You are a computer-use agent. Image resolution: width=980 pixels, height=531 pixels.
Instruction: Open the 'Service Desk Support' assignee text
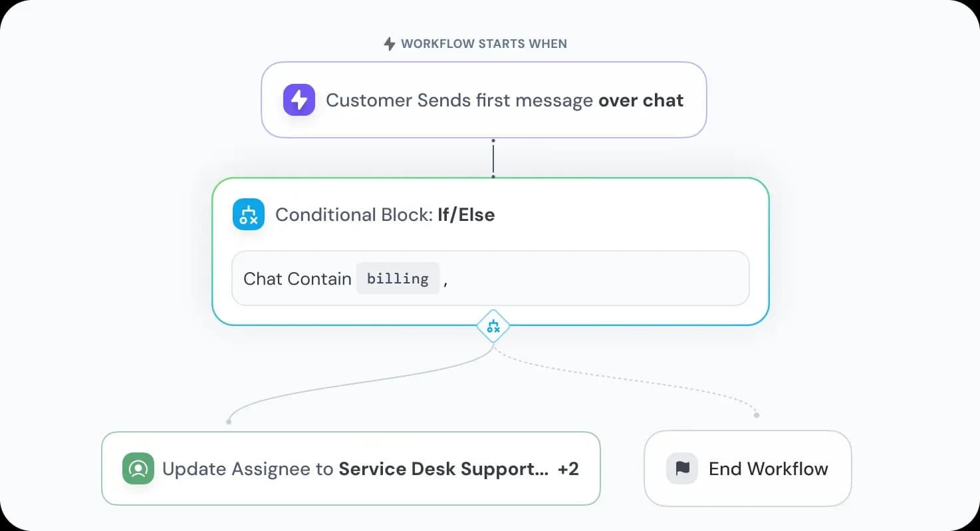(x=443, y=468)
